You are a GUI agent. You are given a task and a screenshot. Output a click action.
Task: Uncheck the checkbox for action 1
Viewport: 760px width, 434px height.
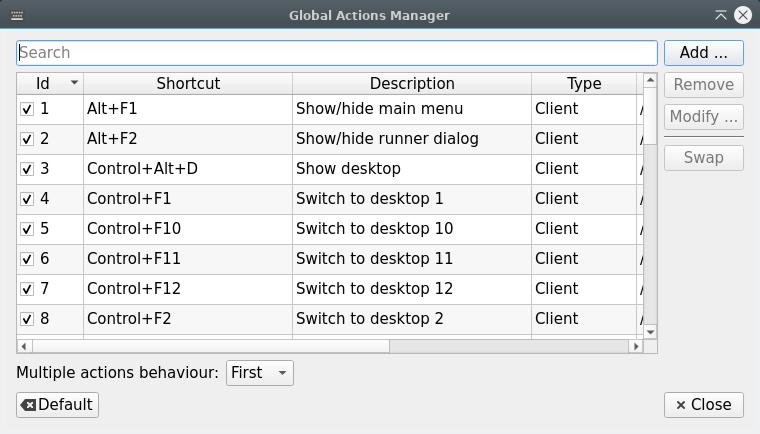pyautogui.click(x=27, y=109)
